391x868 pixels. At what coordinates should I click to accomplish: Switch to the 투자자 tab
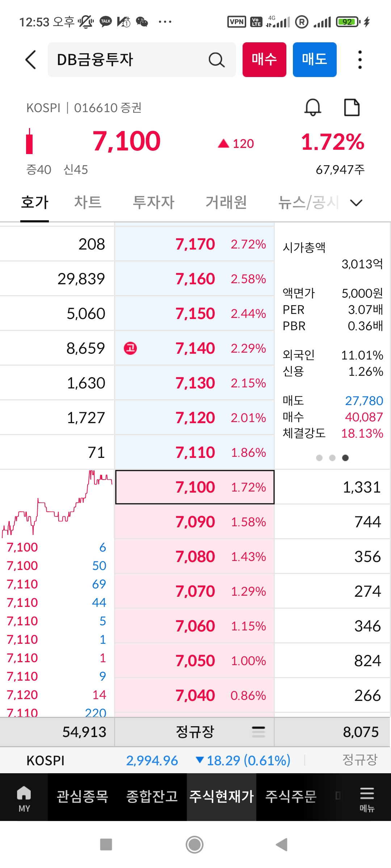click(154, 202)
